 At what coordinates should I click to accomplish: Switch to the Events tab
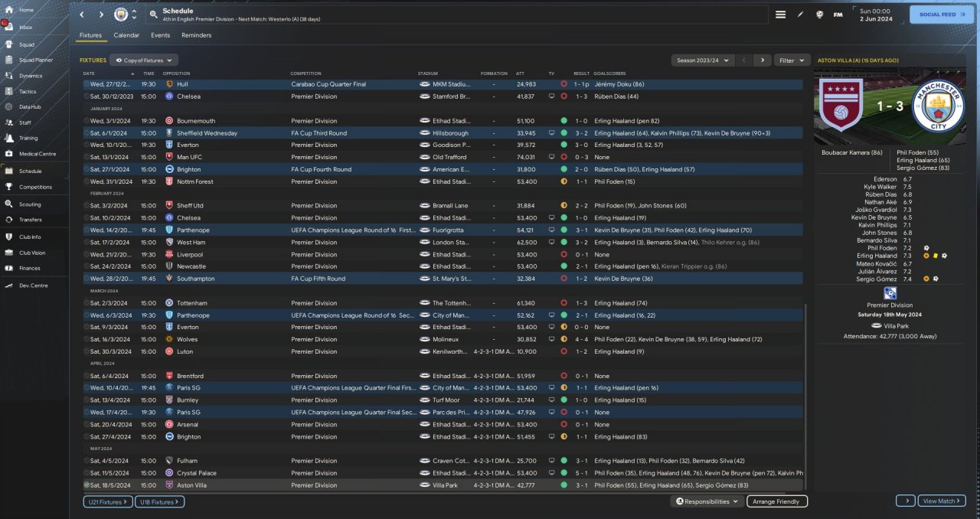tap(161, 35)
